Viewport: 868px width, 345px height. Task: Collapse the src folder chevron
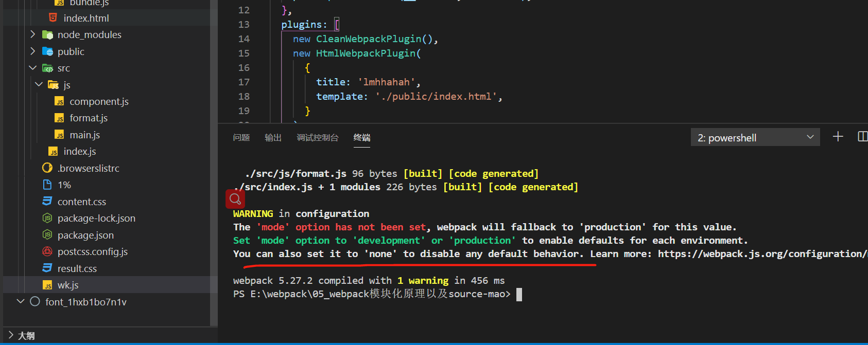tap(33, 68)
